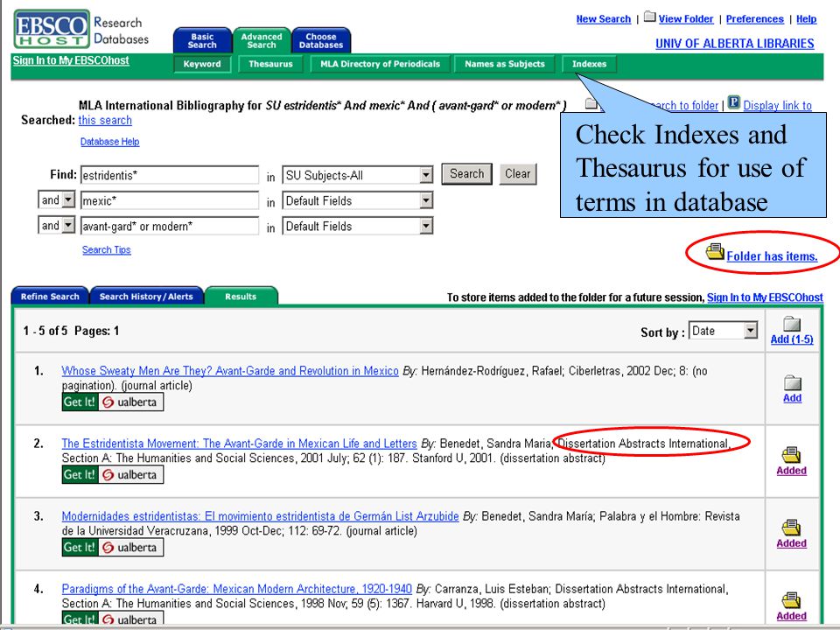
Task: Click ualberta link icon under result 1
Action: [x=131, y=402]
